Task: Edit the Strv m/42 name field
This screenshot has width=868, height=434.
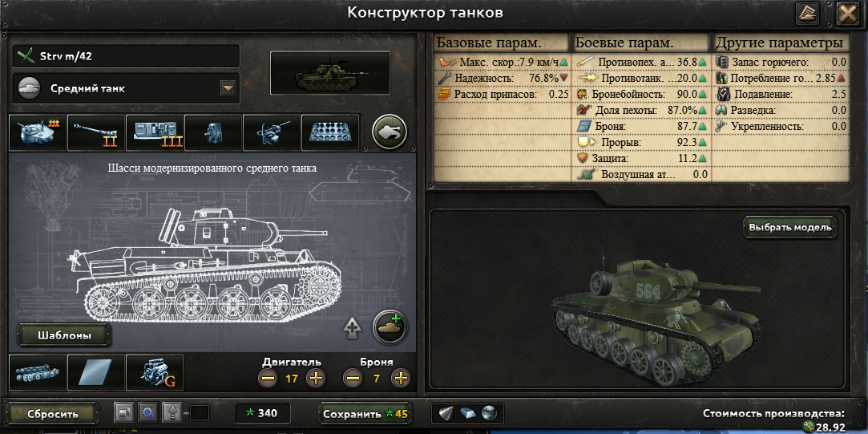Action: point(126,56)
